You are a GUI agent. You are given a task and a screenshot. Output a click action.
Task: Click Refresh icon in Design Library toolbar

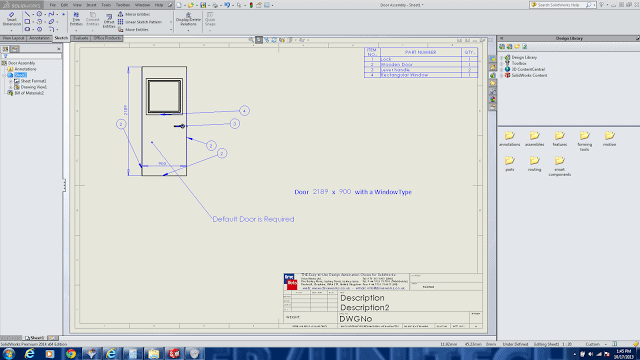click(x=524, y=47)
